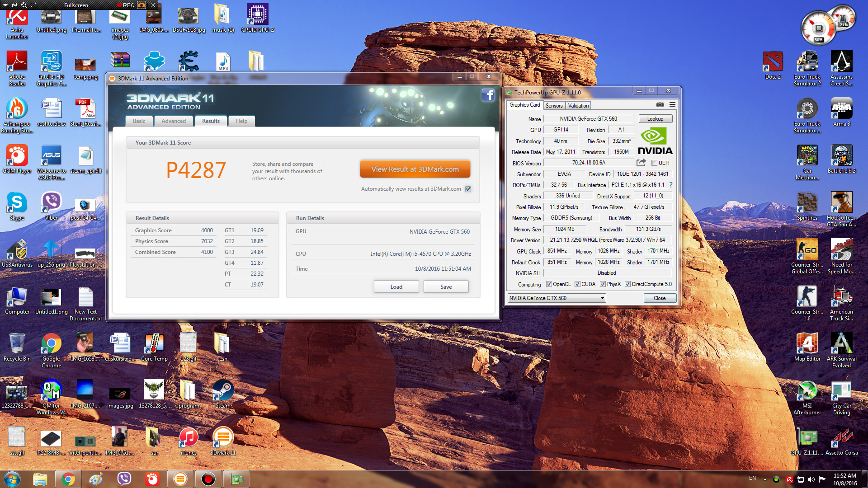Click the BIOS share/export arrow icon
868x488 pixels.
click(641, 163)
